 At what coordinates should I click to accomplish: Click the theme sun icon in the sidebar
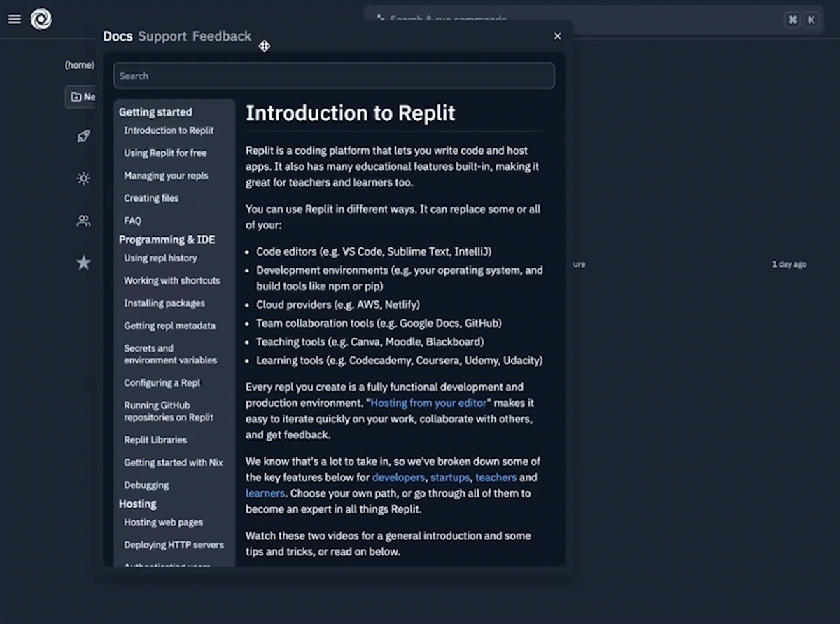tap(83, 179)
